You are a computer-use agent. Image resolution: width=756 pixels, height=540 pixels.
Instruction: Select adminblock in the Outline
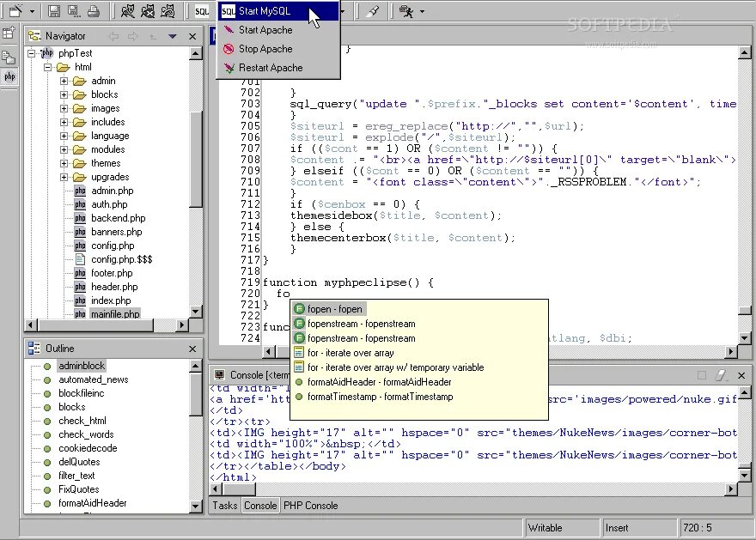(x=82, y=366)
